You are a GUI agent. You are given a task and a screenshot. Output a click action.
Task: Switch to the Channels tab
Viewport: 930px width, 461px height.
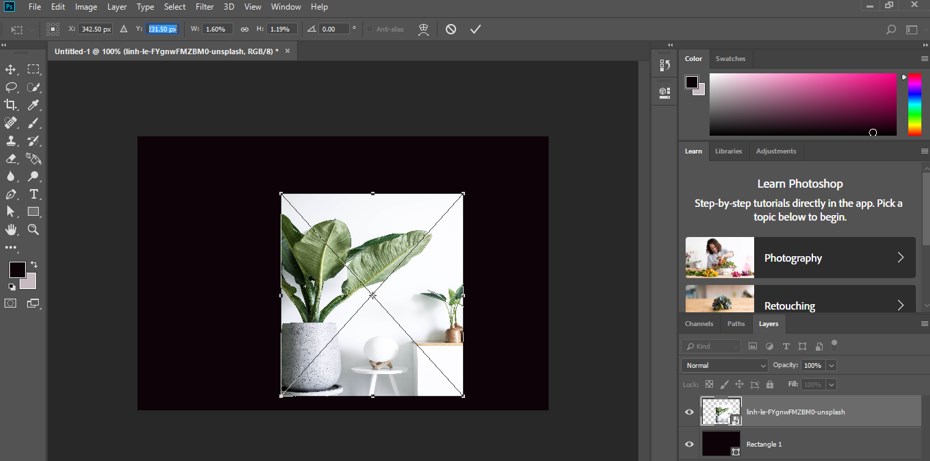[x=699, y=324]
